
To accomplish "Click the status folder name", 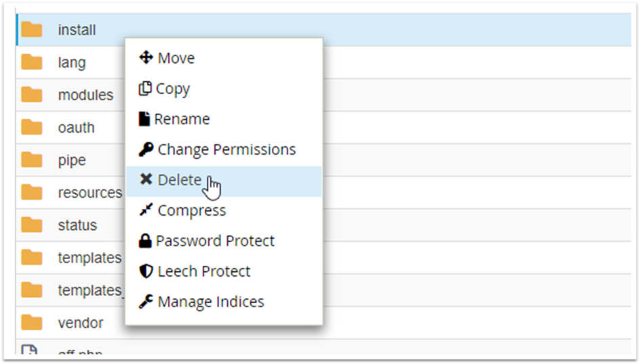I will [x=77, y=225].
